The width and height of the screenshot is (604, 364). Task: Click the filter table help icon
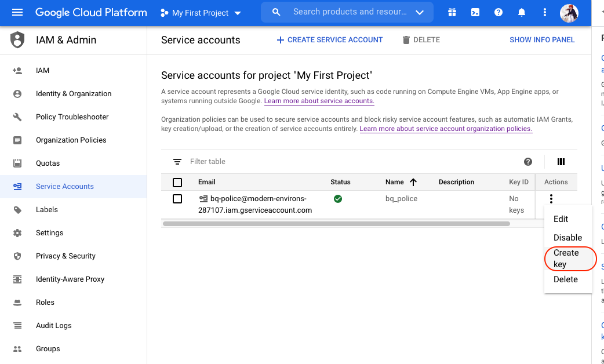coord(528,162)
